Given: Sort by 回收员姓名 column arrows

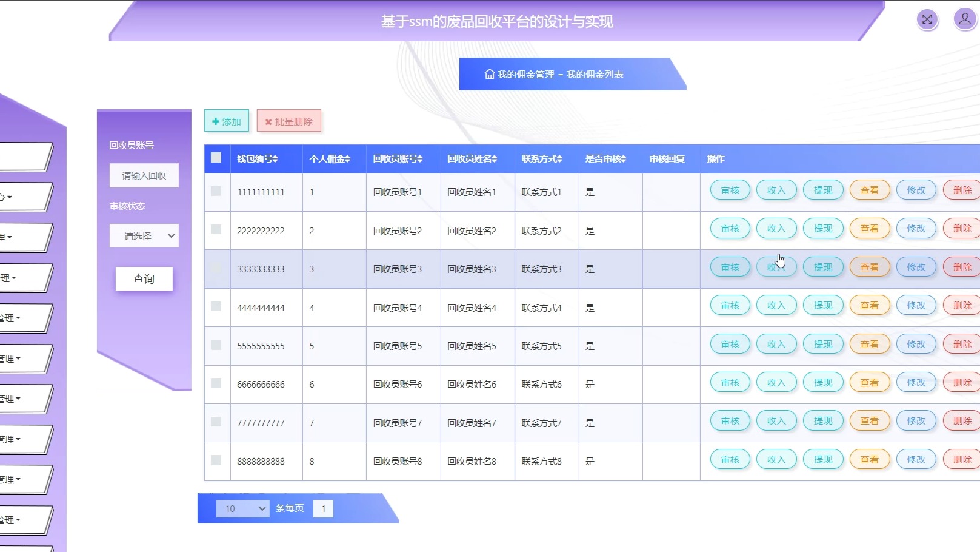Looking at the screenshot, I should tap(495, 159).
